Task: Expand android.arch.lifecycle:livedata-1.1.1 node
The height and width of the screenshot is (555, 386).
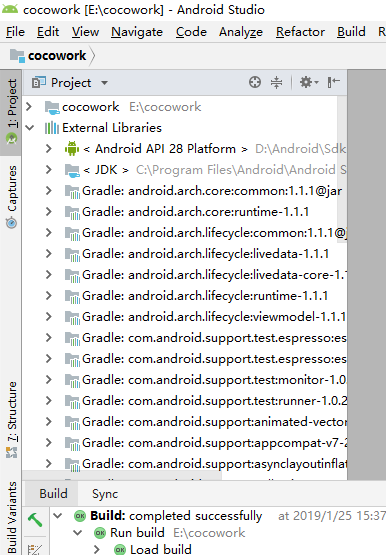Action: [49, 253]
